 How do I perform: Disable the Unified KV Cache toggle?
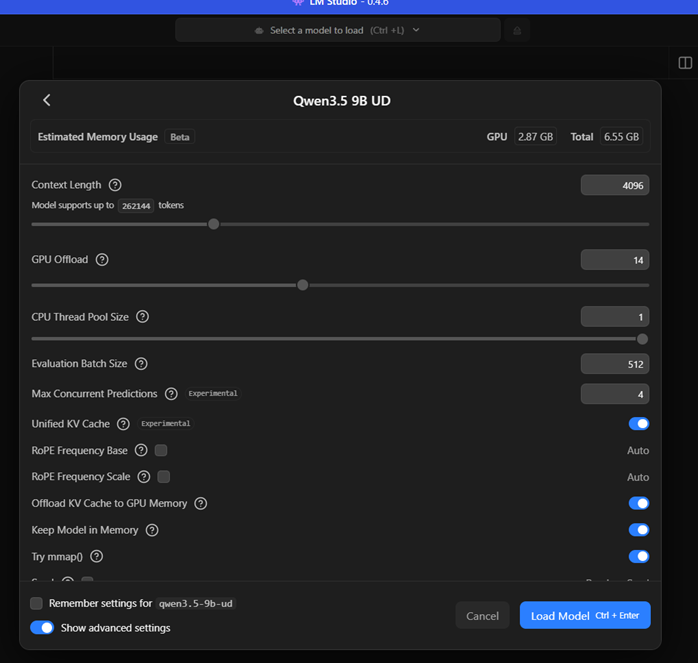click(638, 424)
